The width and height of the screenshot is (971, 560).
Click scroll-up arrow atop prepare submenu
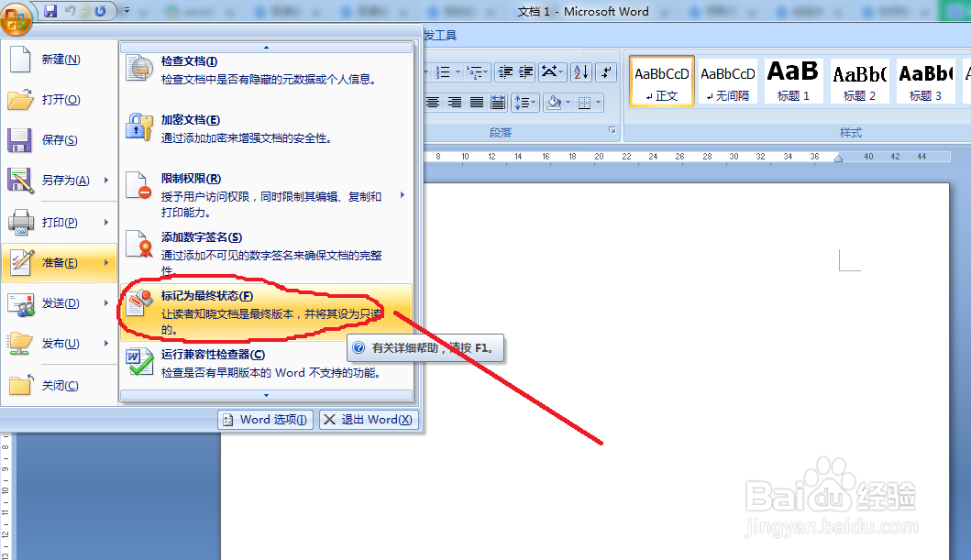266,47
